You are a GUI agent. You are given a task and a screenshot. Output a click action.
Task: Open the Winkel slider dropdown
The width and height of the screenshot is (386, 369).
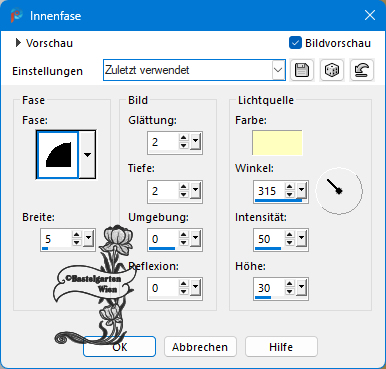point(301,190)
